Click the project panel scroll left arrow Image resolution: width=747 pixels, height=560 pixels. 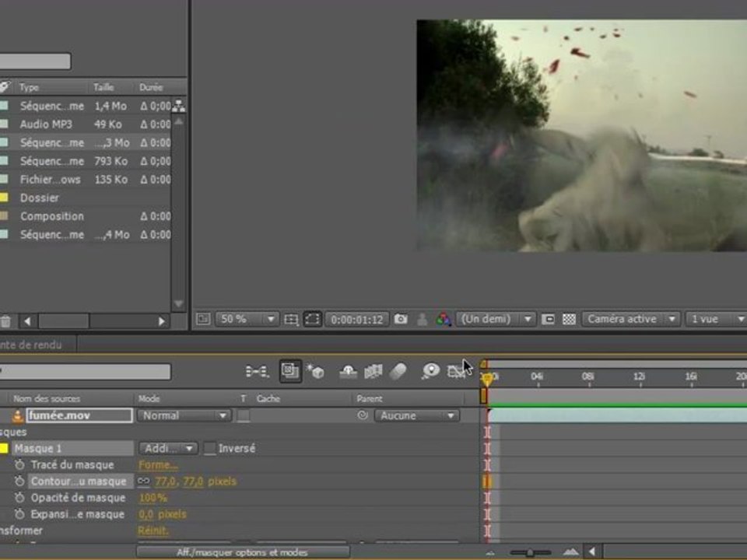click(28, 321)
